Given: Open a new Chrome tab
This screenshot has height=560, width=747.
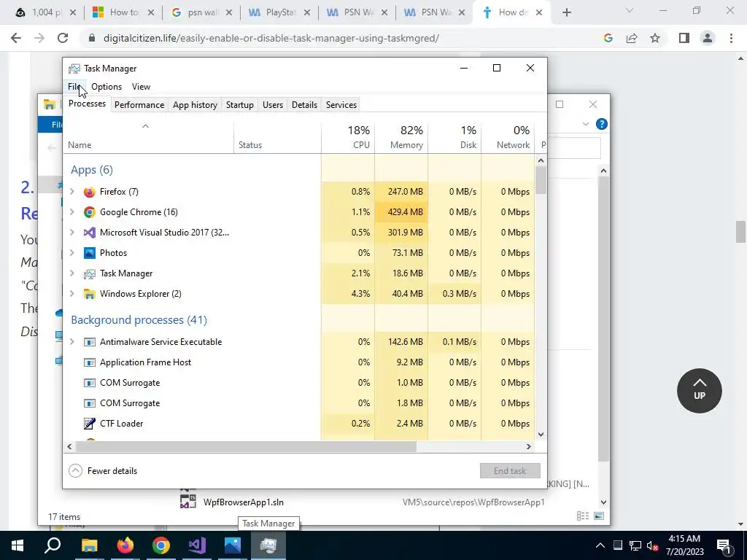Looking at the screenshot, I should [x=566, y=13].
